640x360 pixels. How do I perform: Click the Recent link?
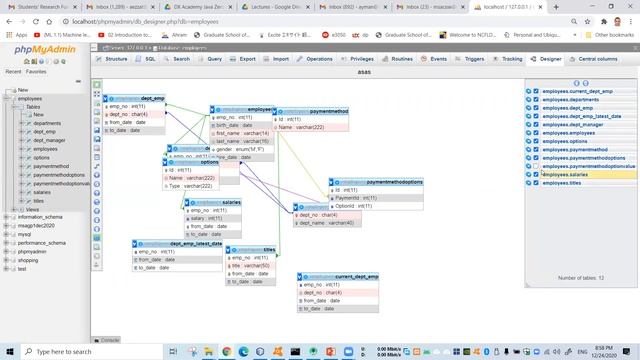13,72
